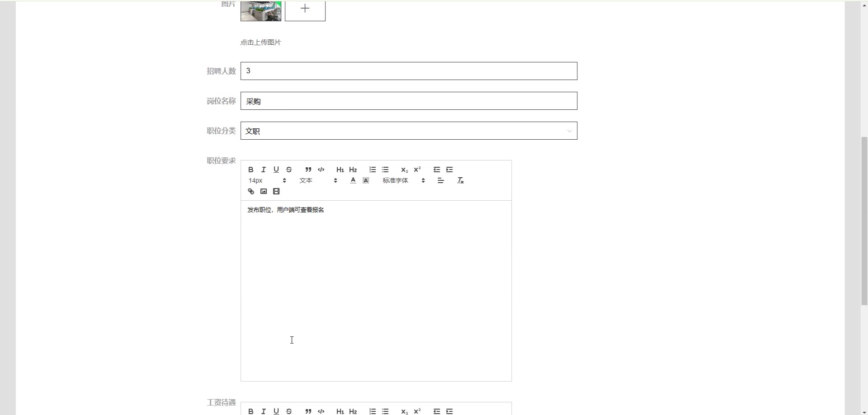Click into the 职位要求 text editing area

(x=376, y=291)
